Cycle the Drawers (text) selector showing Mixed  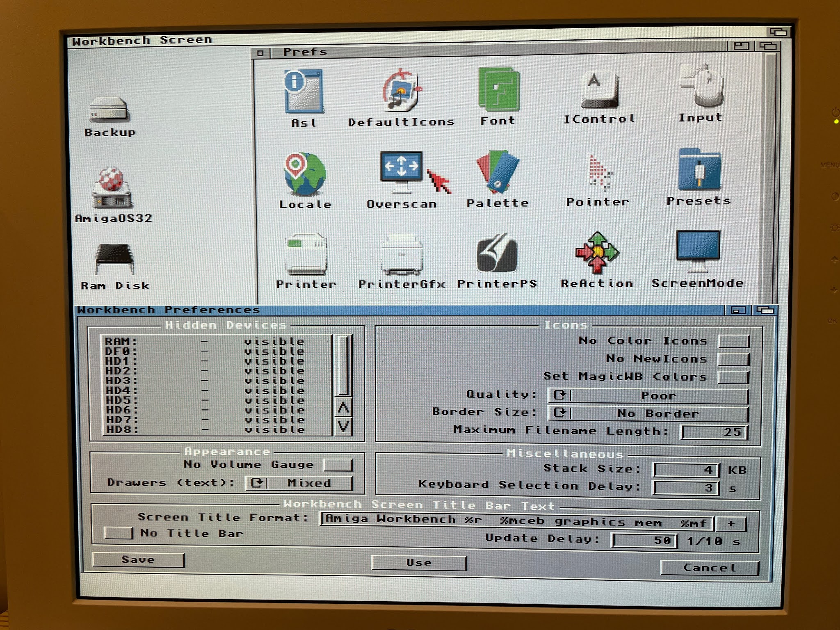tap(299, 483)
